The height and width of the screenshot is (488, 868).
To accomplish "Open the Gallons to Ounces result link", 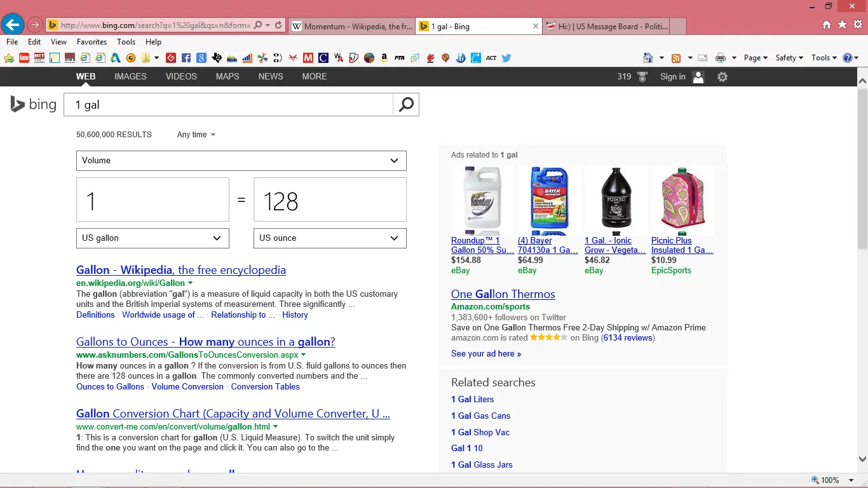I will [206, 342].
